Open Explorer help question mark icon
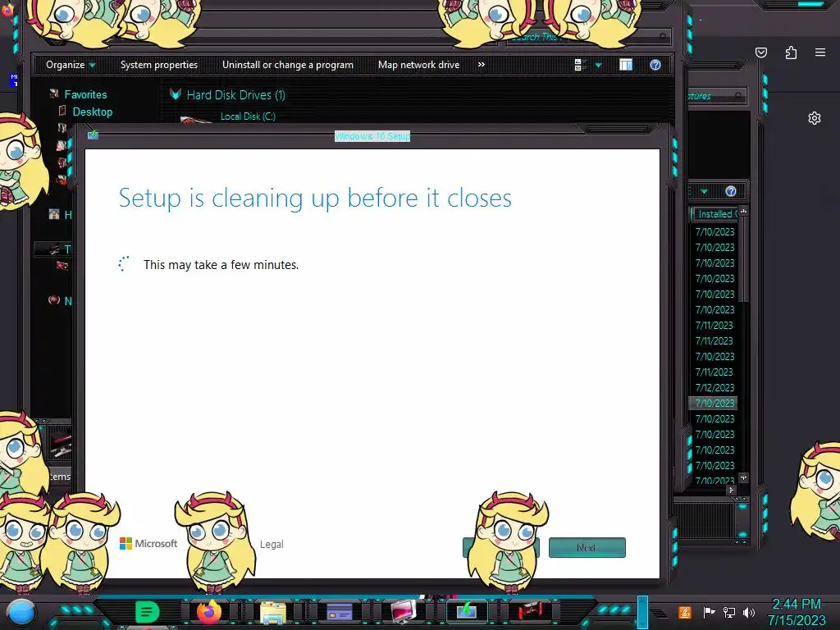This screenshot has height=630, width=840. [x=655, y=65]
